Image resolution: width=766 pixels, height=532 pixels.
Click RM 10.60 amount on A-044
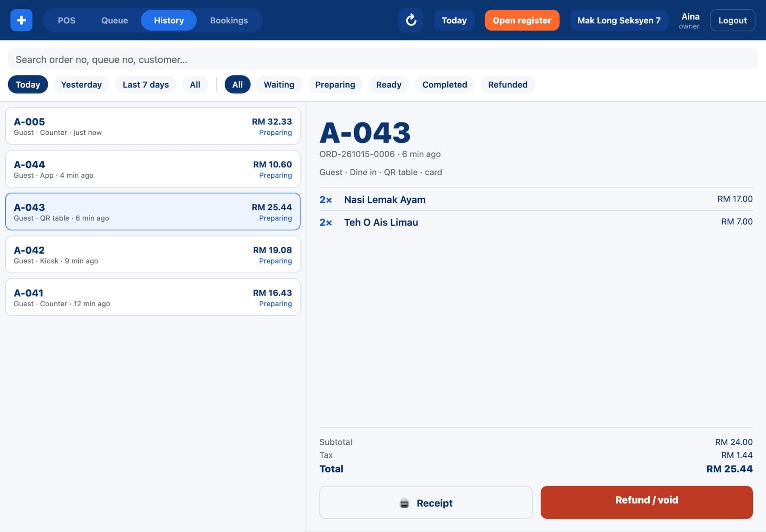(x=272, y=165)
